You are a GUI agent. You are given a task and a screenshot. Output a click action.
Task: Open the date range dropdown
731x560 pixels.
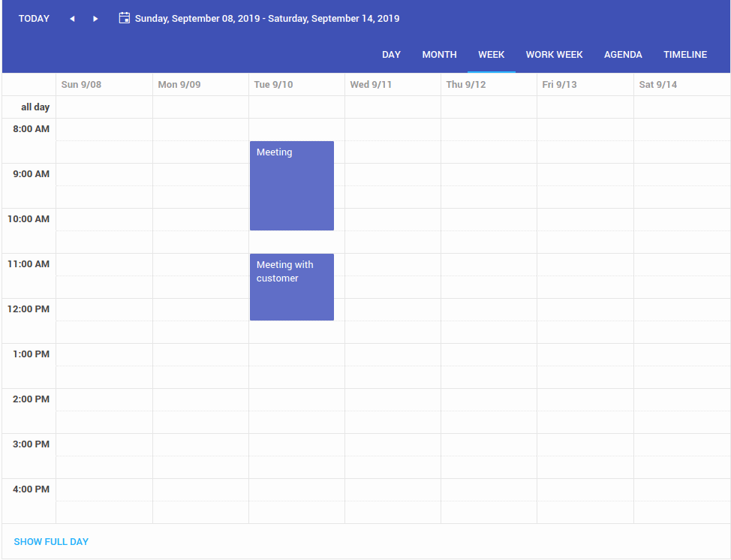pyautogui.click(x=259, y=19)
